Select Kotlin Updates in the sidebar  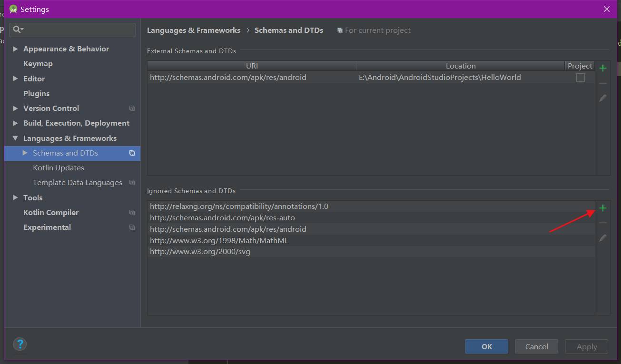click(x=59, y=167)
